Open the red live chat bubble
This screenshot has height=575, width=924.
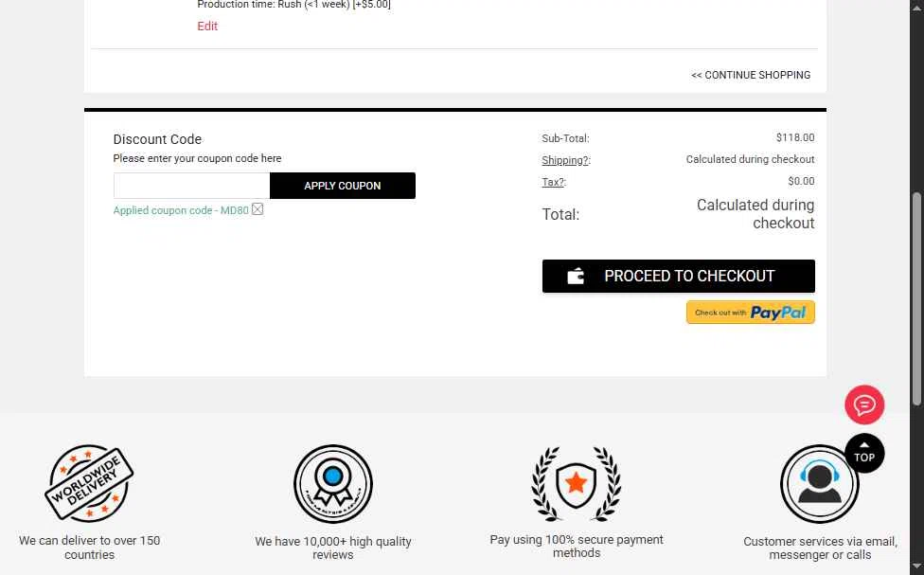(864, 405)
